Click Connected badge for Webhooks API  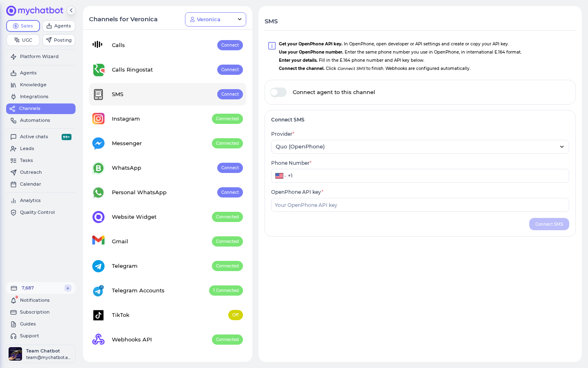[227, 340]
